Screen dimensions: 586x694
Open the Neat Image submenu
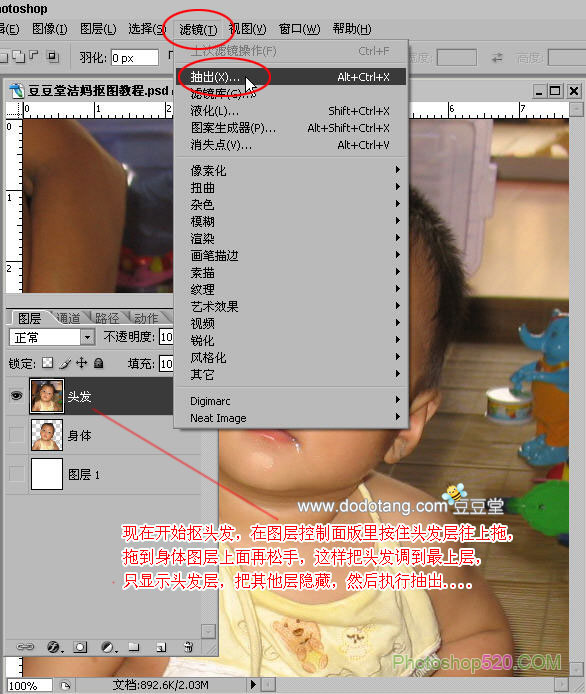290,418
